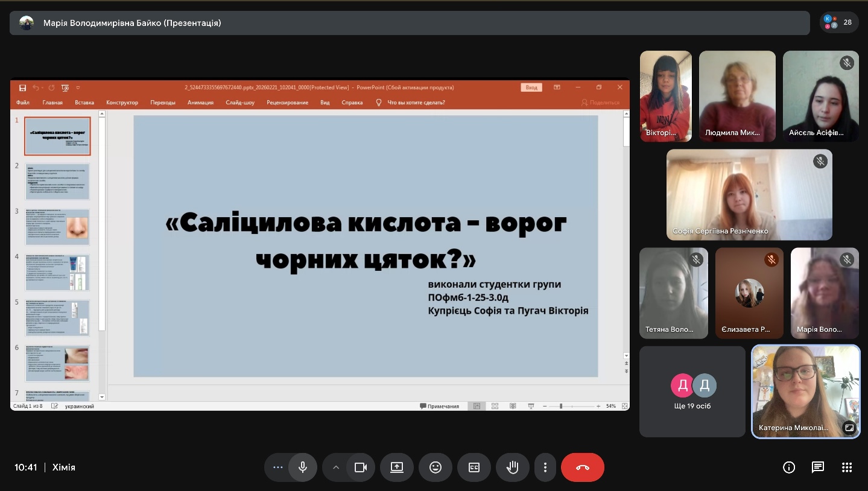This screenshot has height=491, width=868.
Task: Click the Поделиться share button in PowerPoint
Action: tap(600, 103)
